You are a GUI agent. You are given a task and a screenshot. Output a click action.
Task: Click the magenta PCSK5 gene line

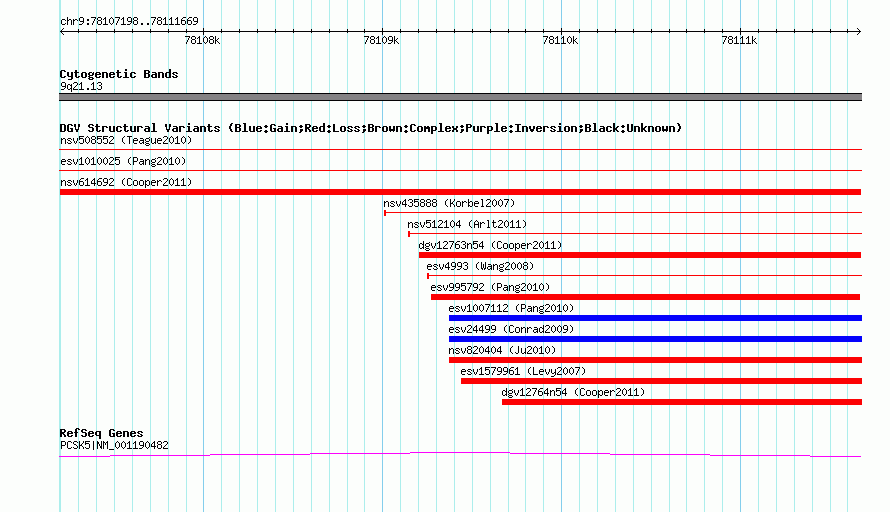click(x=460, y=454)
